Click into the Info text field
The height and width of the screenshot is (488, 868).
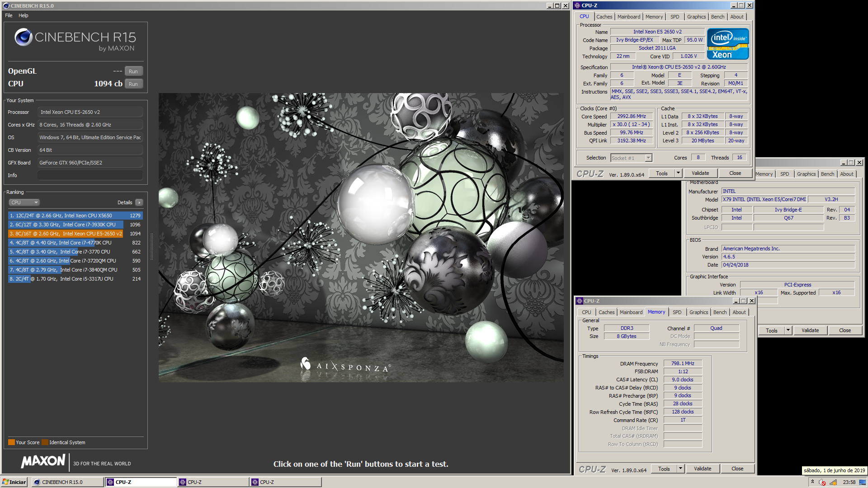click(90, 175)
